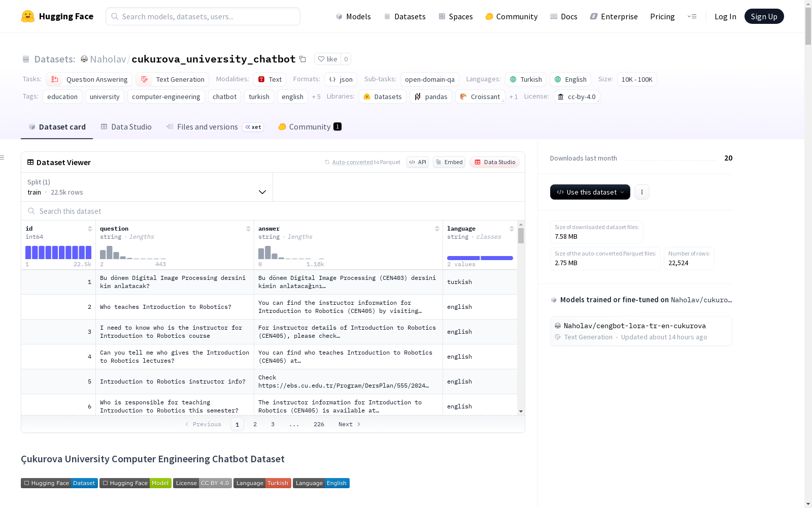Click the Turkish language tag
This screenshot has height=508, width=812.
click(526, 79)
